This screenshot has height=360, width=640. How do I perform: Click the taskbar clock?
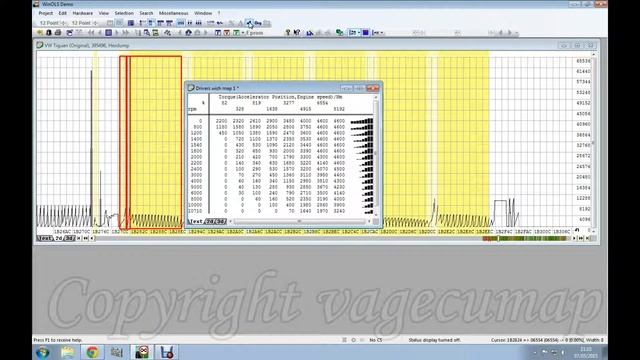(586, 353)
